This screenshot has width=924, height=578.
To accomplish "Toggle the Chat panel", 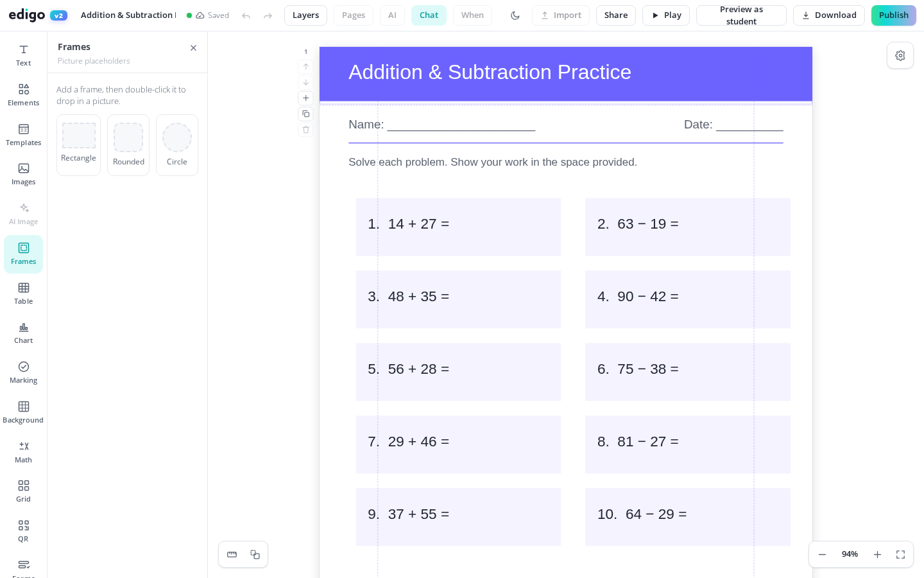I will 429,15.
